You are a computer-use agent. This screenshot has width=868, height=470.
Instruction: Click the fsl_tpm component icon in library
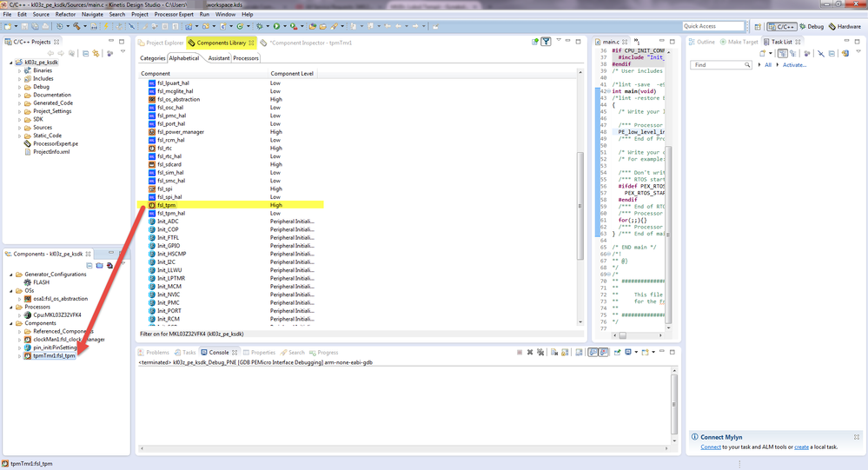[x=152, y=205]
